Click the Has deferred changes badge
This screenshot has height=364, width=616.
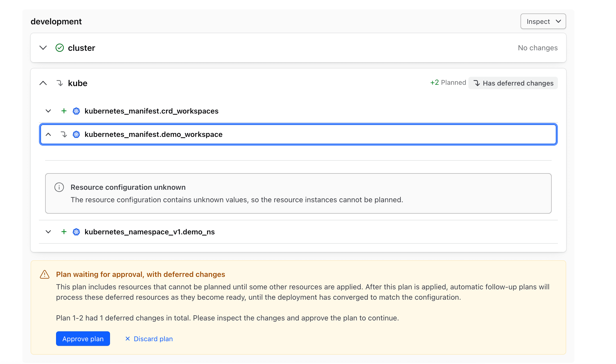point(513,83)
